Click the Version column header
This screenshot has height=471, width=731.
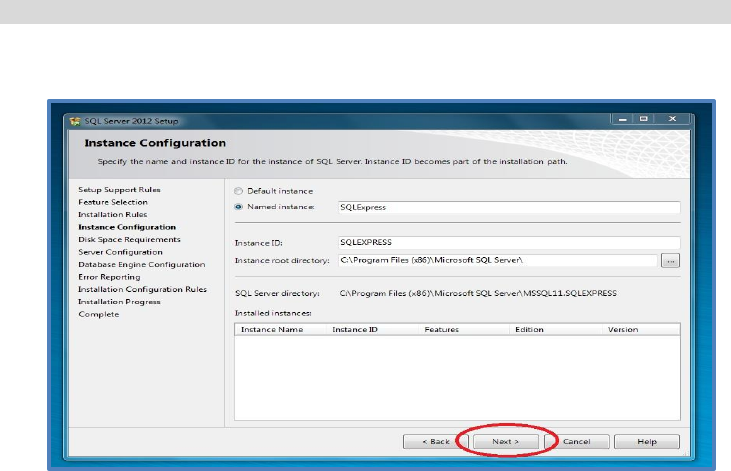(x=641, y=330)
